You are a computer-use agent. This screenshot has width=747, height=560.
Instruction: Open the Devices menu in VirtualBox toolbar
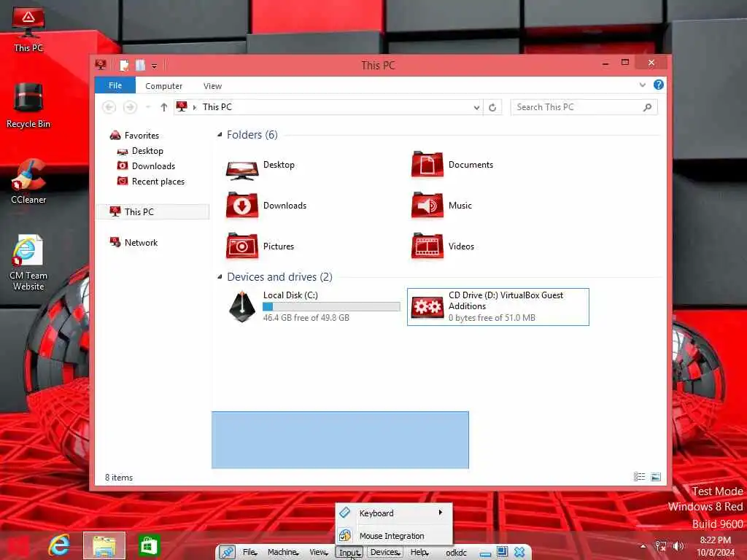(385, 553)
